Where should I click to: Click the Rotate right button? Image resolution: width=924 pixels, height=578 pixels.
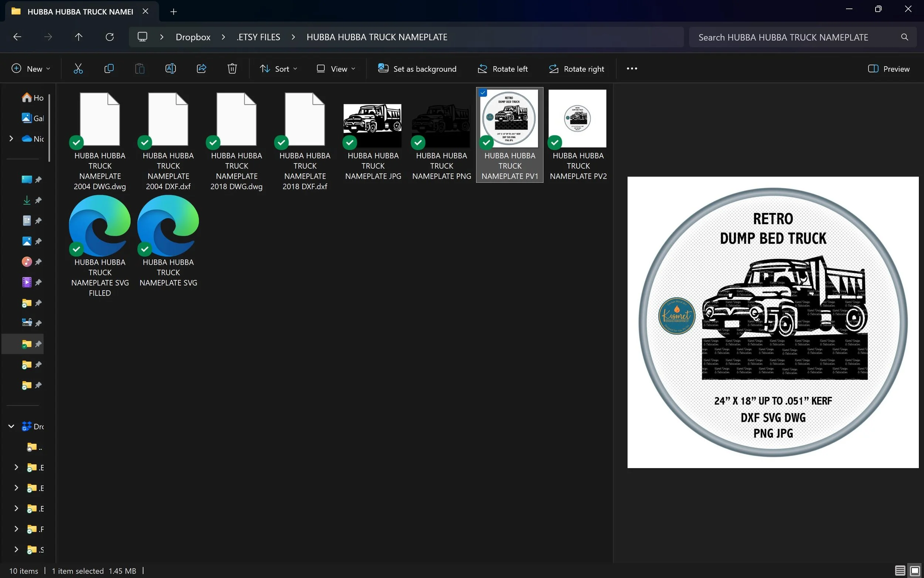577,69
